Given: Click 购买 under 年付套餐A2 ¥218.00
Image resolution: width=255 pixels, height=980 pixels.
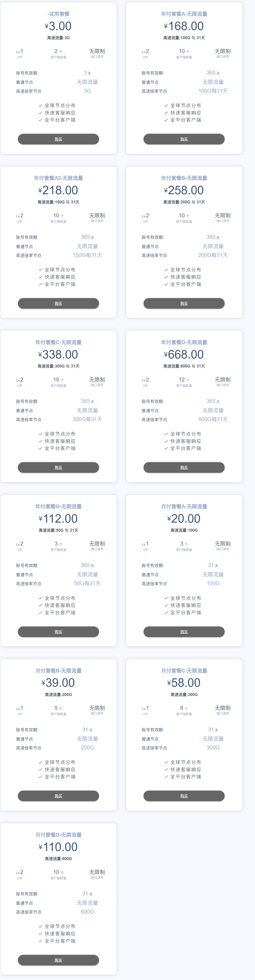Looking at the screenshot, I should point(58,303).
